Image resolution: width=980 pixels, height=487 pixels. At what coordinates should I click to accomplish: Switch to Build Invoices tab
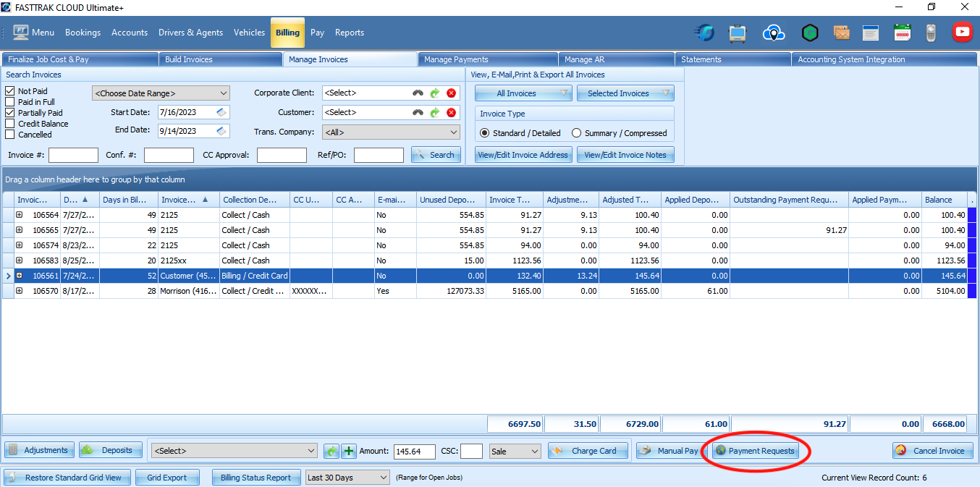click(221, 59)
